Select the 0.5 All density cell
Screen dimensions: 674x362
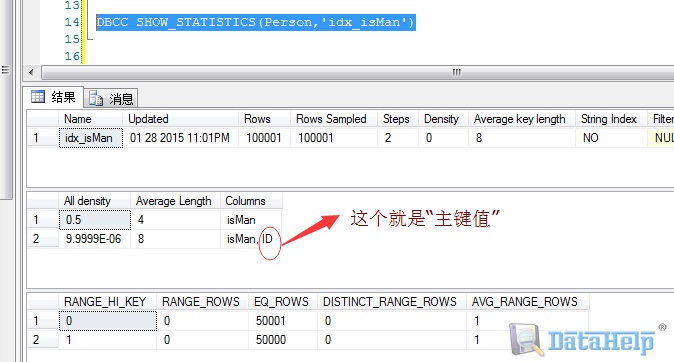tap(95, 220)
